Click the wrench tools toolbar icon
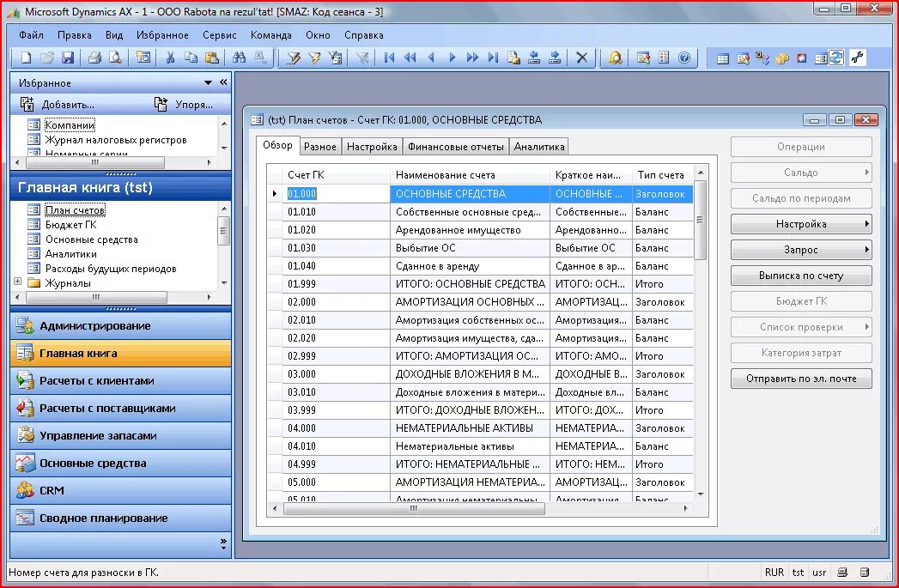The height and width of the screenshot is (588, 899). click(857, 58)
